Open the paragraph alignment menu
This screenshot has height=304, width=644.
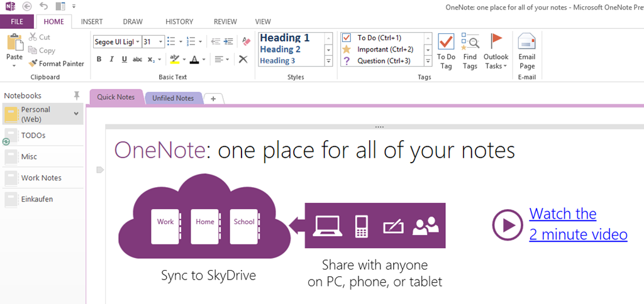(222, 60)
